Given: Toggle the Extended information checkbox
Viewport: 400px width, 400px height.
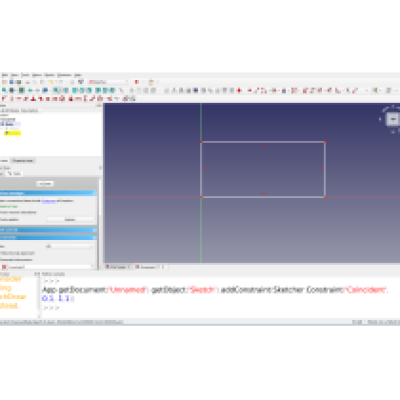Looking at the screenshot, I should [17, 260].
